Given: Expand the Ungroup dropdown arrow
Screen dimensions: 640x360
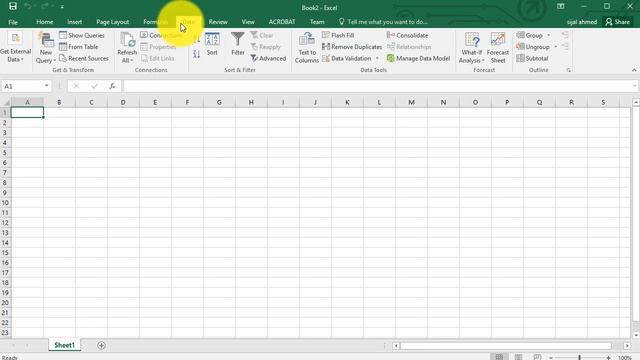Looking at the screenshot, I should click(556, 47).
